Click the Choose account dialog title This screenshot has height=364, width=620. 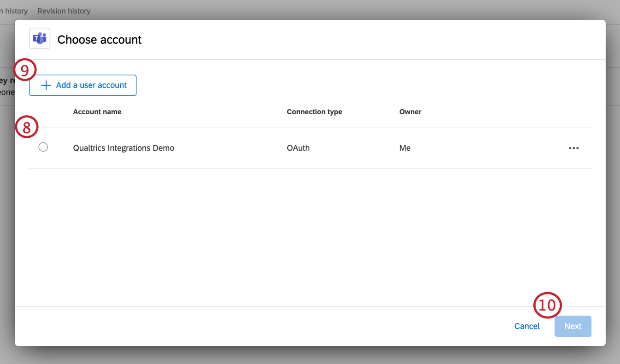point(100,40)
